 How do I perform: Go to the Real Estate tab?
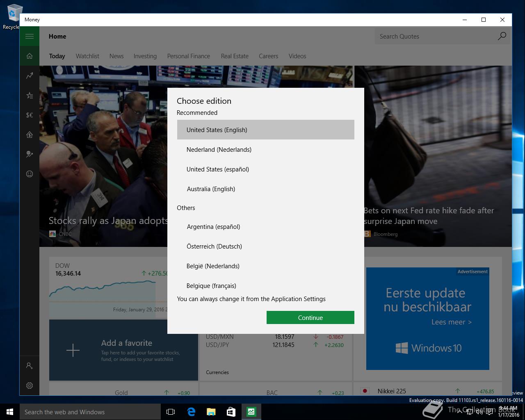coord(235,56)
